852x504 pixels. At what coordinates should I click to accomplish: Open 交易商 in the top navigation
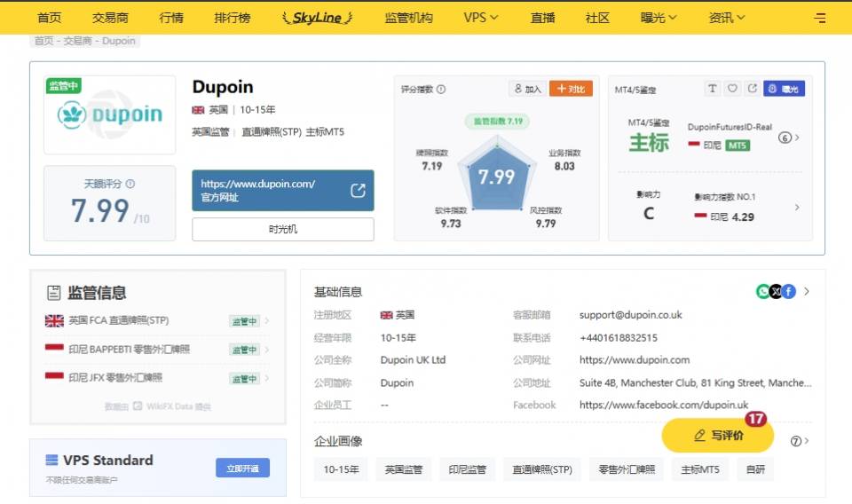[x=110, y=18]
